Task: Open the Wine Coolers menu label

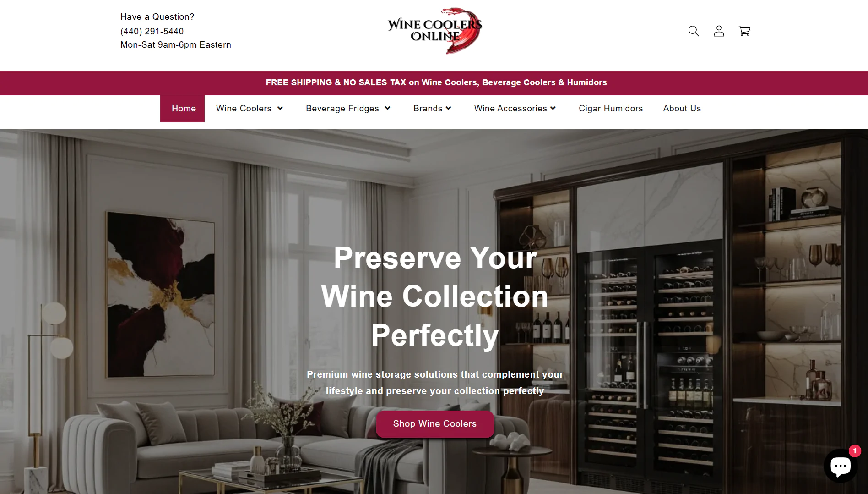Action: tap(244, 109)
